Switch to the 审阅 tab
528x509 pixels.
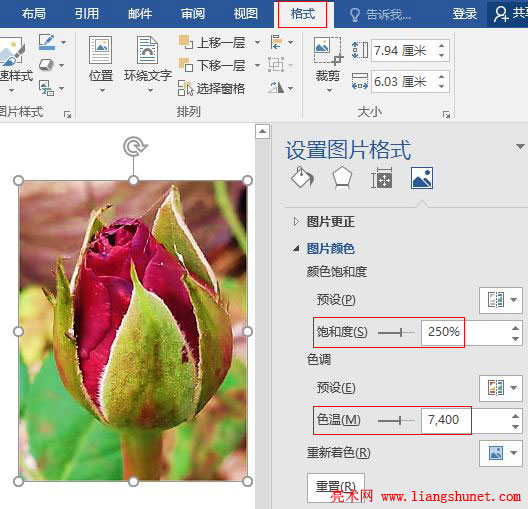193,14
